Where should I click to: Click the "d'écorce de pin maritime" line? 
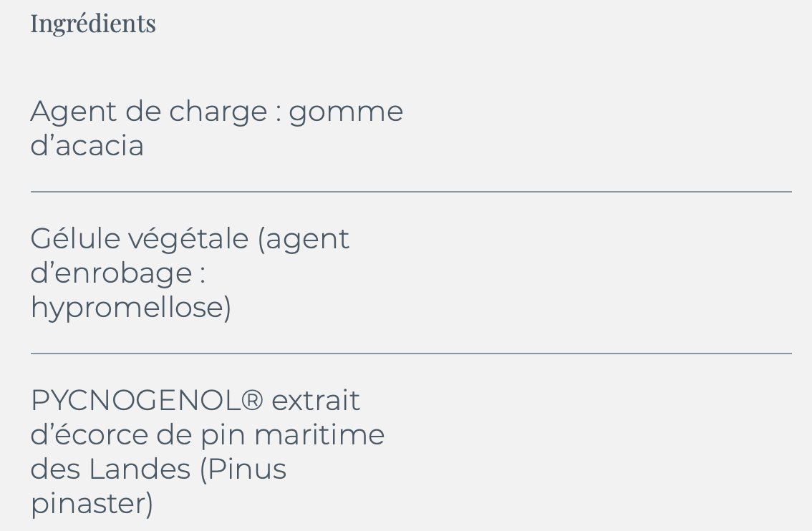(208, 434)
